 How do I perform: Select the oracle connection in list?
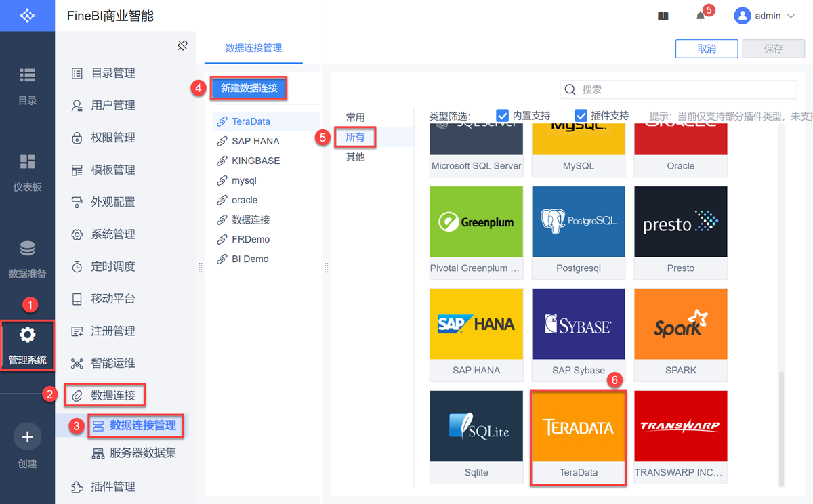coord(266,200)
